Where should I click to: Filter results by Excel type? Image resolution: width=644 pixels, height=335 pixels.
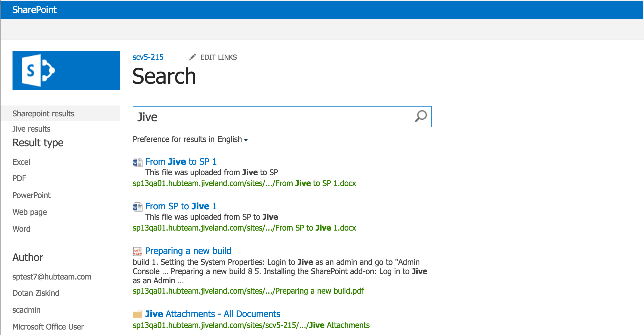[x=21, y=162]
